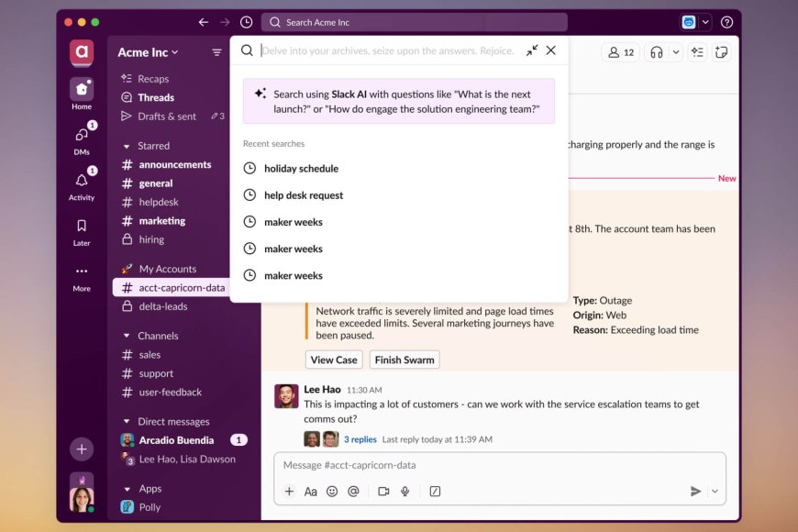This screenshot has height=532, width=798.
Task: Open send scheduling options next to send
Action: coord(715,491)
